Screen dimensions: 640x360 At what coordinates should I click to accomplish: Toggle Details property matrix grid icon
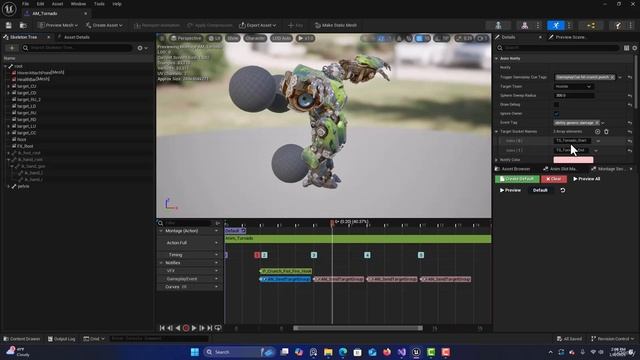point(627,48)
